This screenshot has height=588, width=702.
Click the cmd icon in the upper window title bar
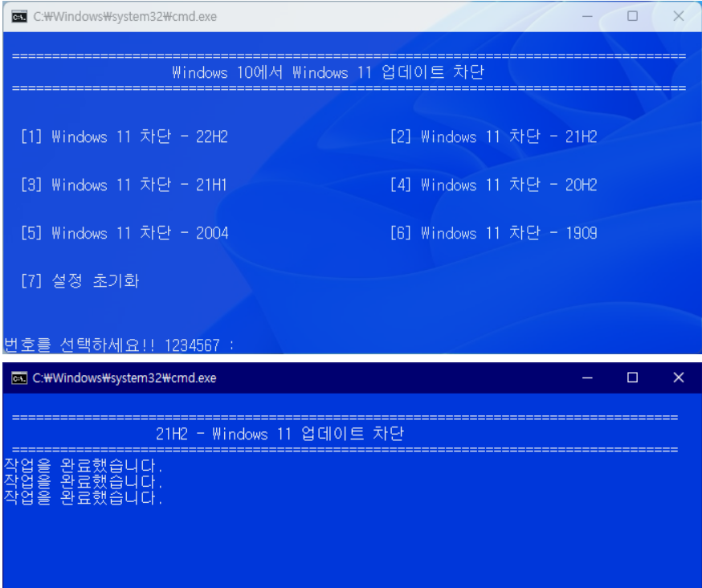point(19,17)
